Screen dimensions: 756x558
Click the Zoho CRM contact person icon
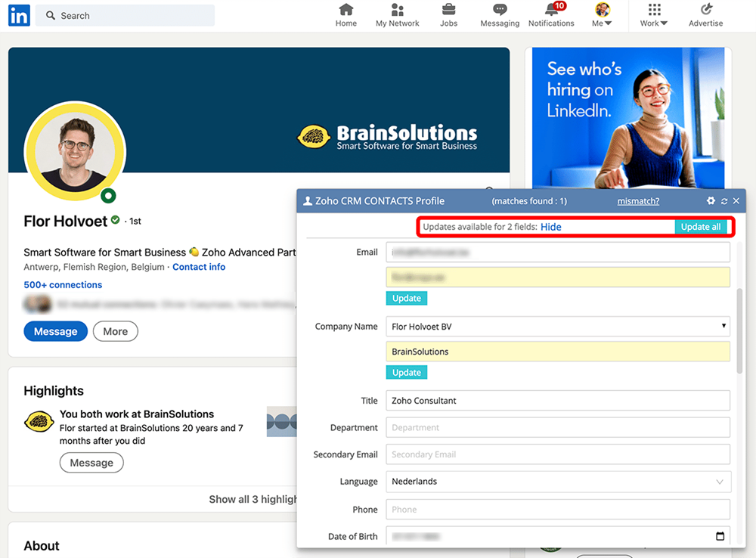click(x=307, y=201)
